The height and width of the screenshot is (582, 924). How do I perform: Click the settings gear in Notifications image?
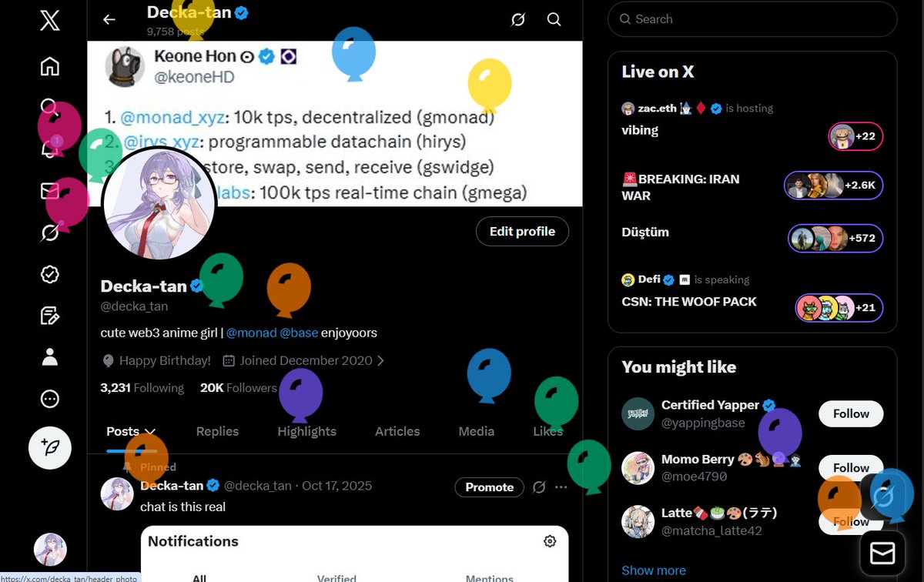(x=550, y=541)
